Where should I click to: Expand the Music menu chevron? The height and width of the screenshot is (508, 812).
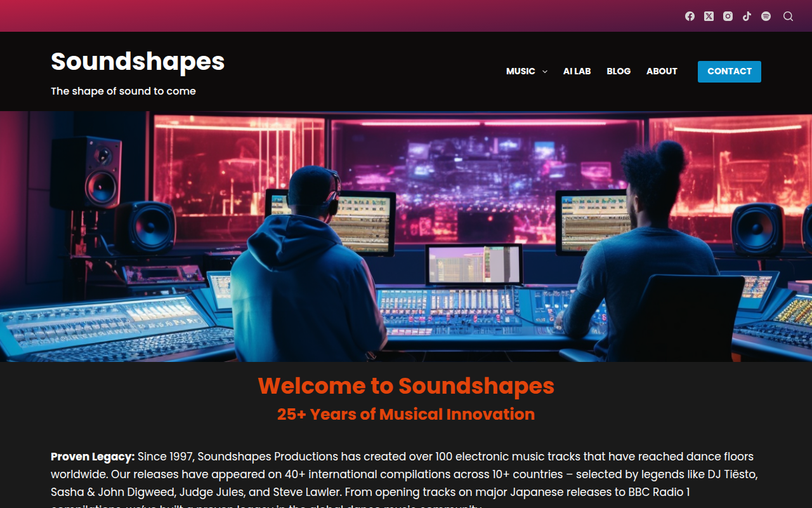click(x=545, y=72)
